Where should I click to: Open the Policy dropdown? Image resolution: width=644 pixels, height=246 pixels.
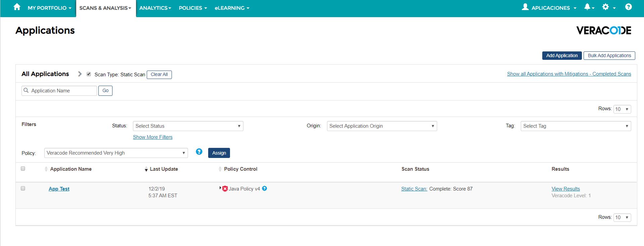[x=116, y=153]
